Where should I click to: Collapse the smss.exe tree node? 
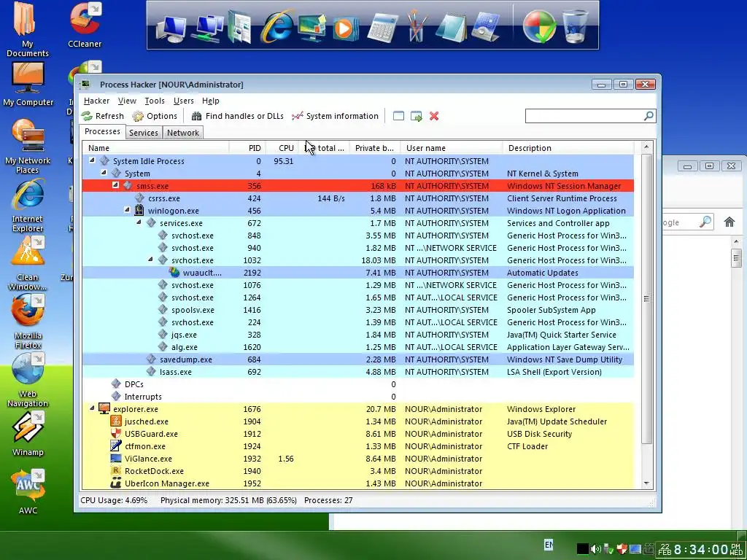click(x=115, y=184)
